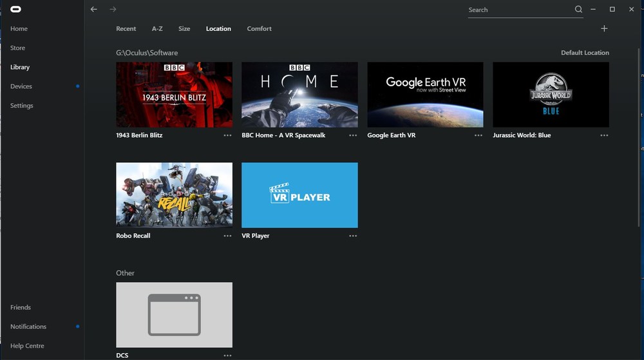Go back with the left arrow
This screenshot has width=644, height=360.
(x=93, y=9)
